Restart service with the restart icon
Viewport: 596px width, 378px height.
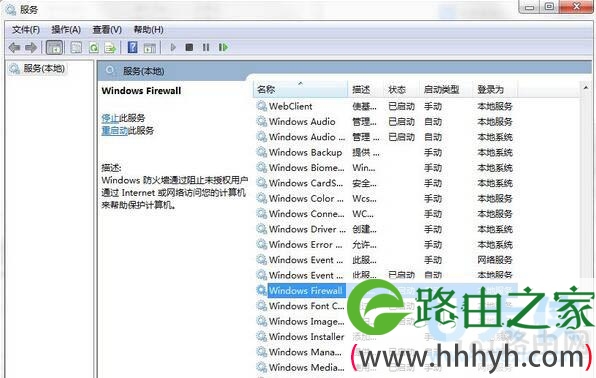(x=223, y=47)
